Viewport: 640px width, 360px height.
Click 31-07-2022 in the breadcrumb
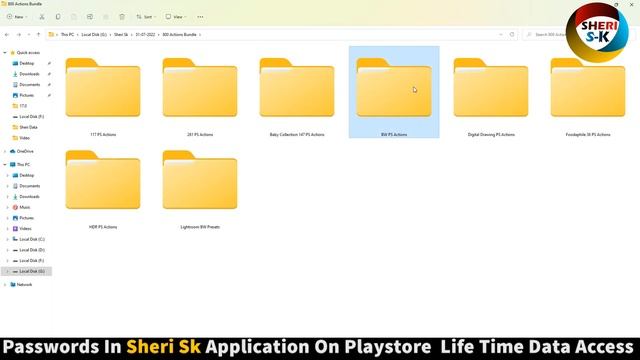(145, 35)
